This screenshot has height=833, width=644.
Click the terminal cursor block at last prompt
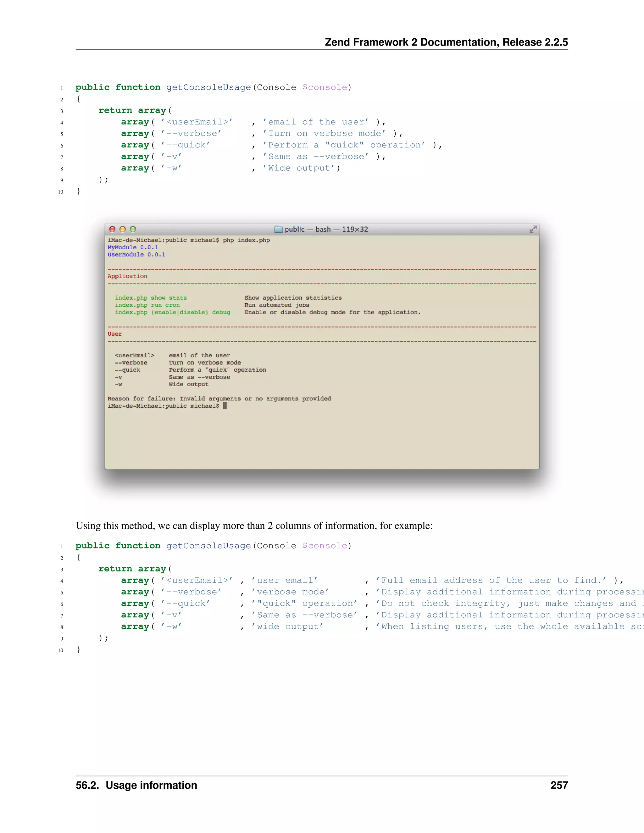coord(225,406)
